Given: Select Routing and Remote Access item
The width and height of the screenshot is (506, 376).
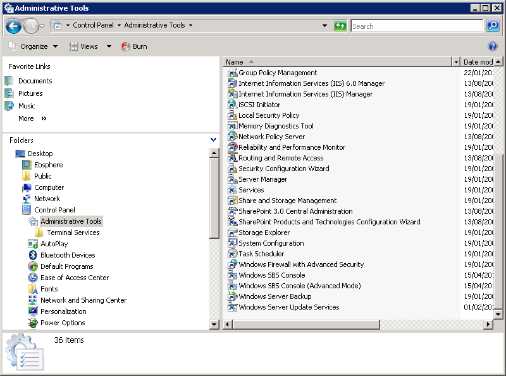Looking at the screenshot, I should pos(281,158).
